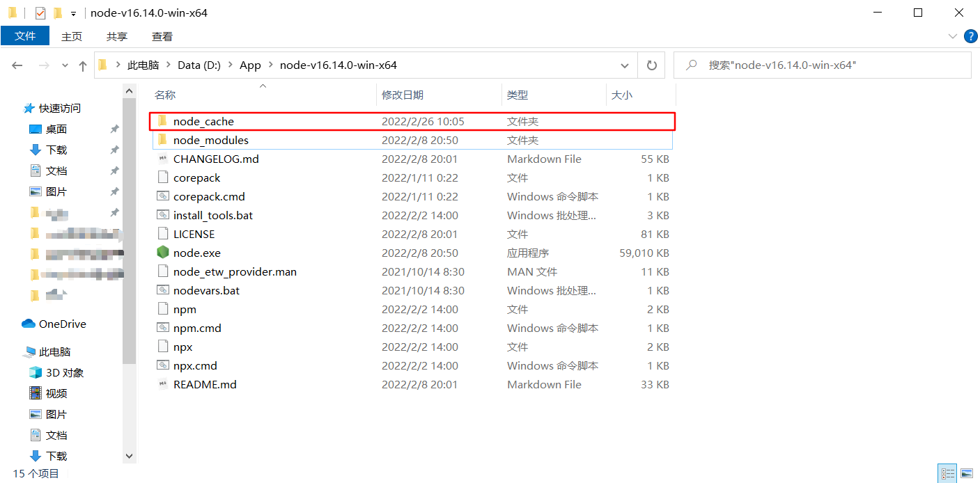980x483 pixels.
Task: Switch to large icons view layout
Action: [x=966, y=474]
